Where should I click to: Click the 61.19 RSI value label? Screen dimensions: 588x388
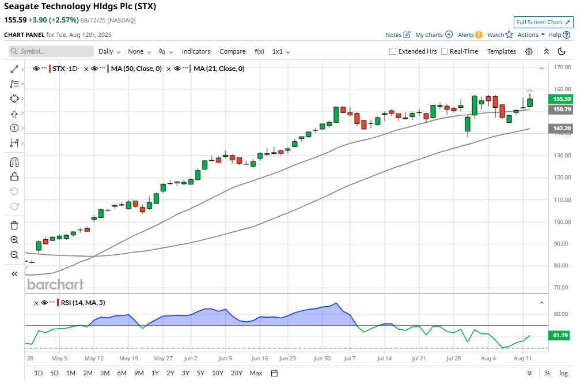coord(559,336)
